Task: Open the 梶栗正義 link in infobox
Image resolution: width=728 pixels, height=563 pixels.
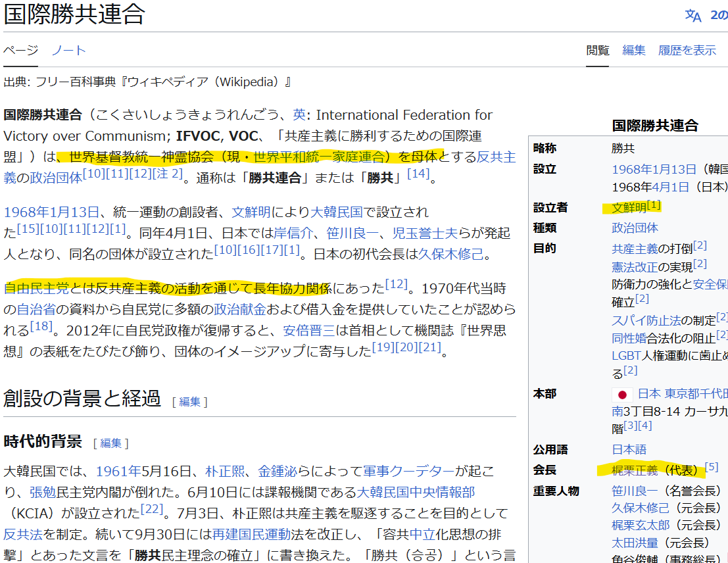Action: 635,470
